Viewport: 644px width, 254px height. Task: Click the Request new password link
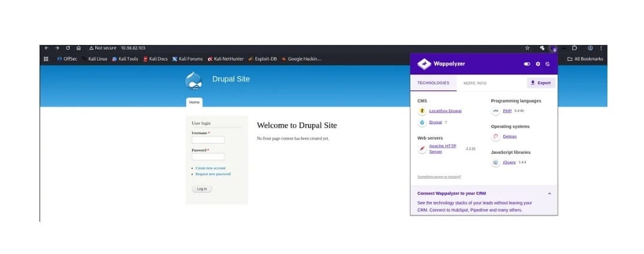213,174
